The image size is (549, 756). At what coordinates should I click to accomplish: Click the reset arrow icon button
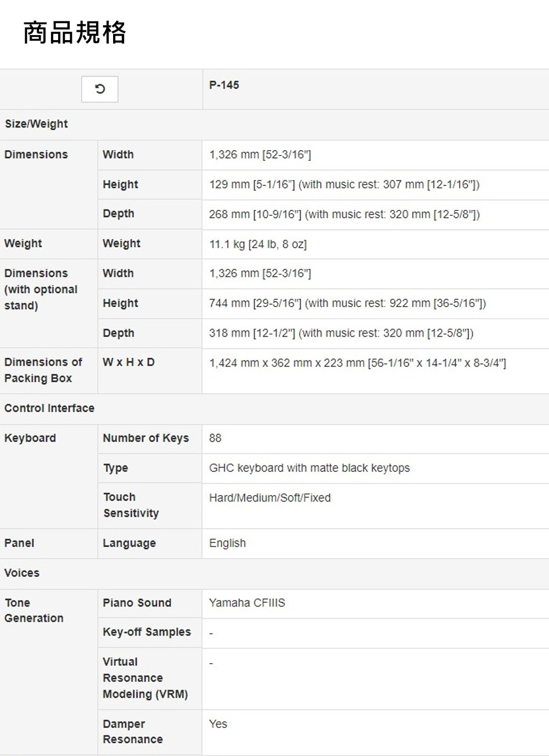(x=99, y=89)
